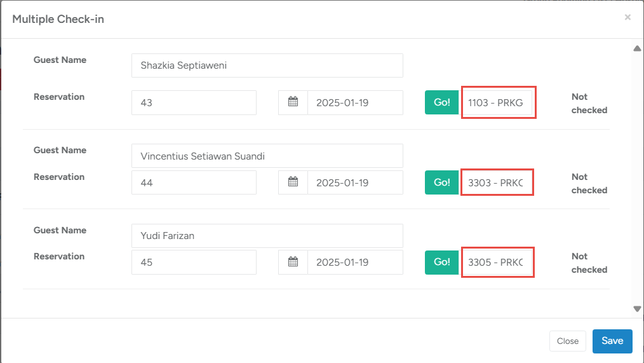The width and height of the screenshot is (644, 363).
Task: Close the Multiple Check-in dialog via X
Action: (x=627, y=18)
